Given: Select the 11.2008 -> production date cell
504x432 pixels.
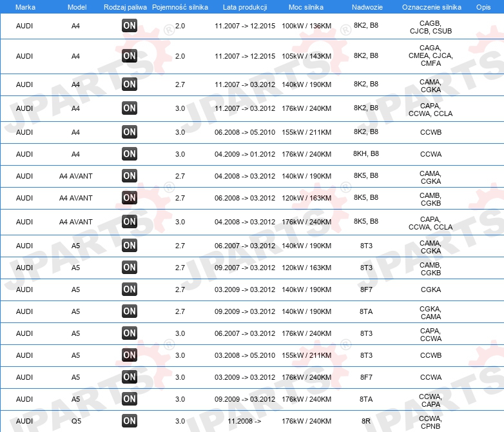Looking at the screenshot, I should point(245,421).
